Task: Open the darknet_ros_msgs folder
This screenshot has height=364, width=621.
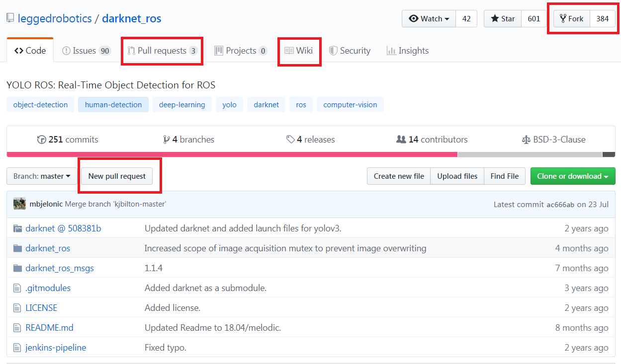Action: (60, 268)
